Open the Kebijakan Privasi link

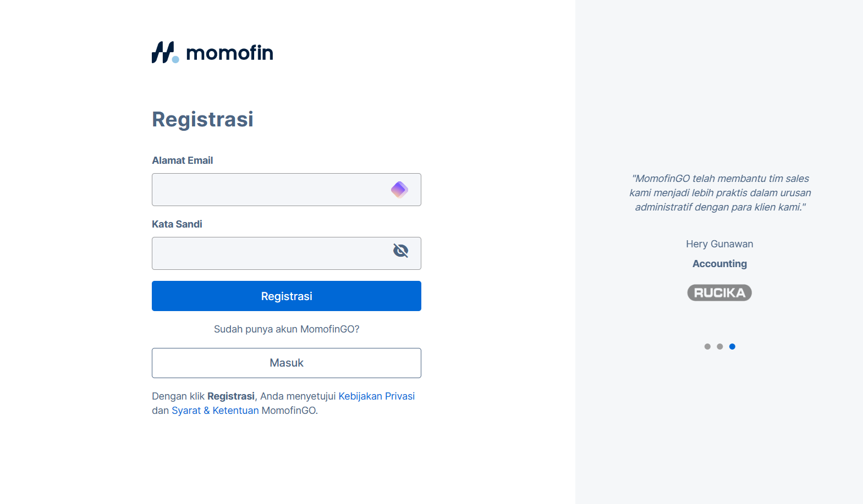tap(376, 396)
